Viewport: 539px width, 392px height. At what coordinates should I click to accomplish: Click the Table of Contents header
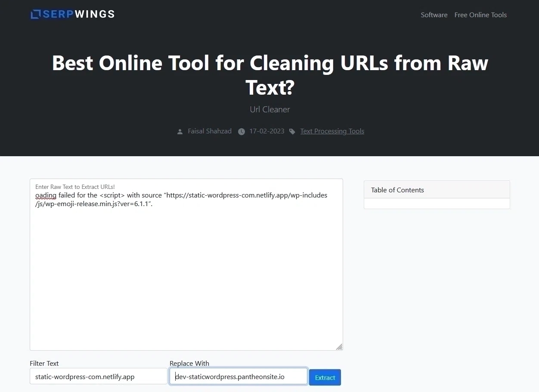397,190
